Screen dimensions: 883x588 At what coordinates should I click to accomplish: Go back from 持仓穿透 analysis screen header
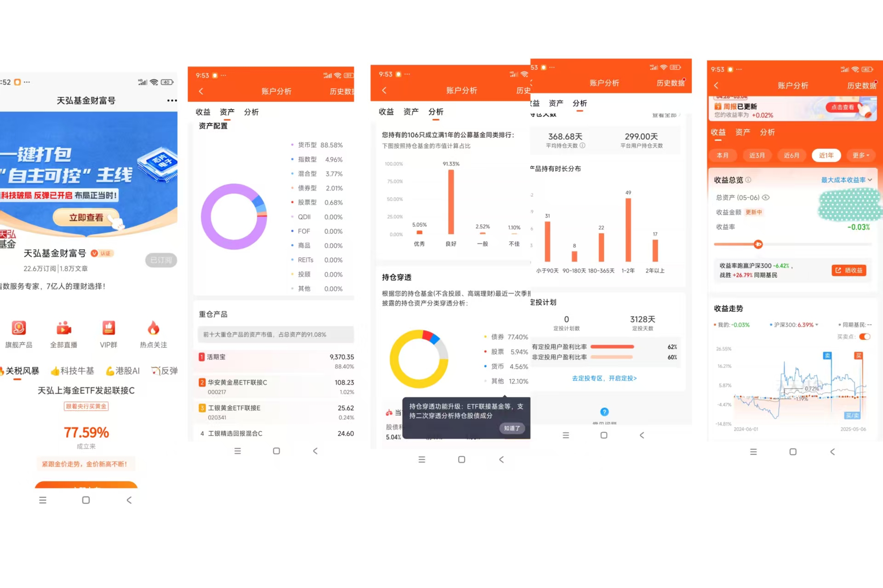[384, 91]
